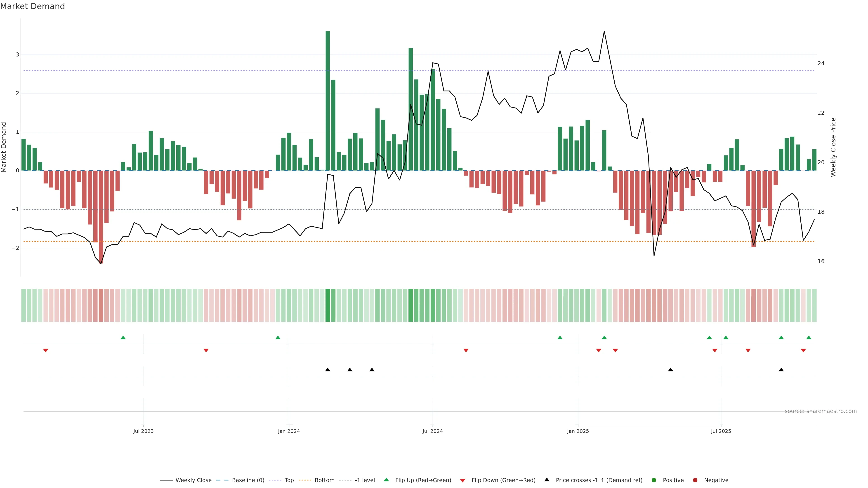The width and height of the screenshot is (868, 488).
Task: Click the -1 level legend entry
Action: point(365,480)
